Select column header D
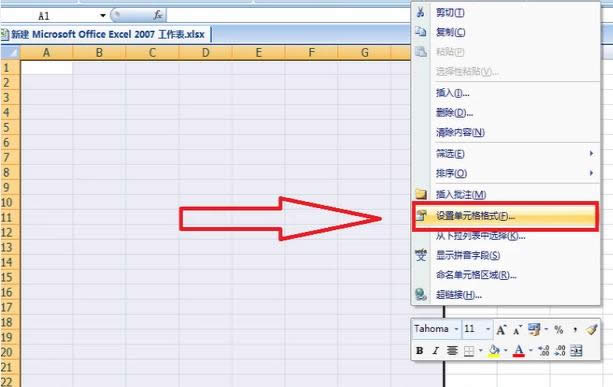613x387 pixels. coord(206,52)
